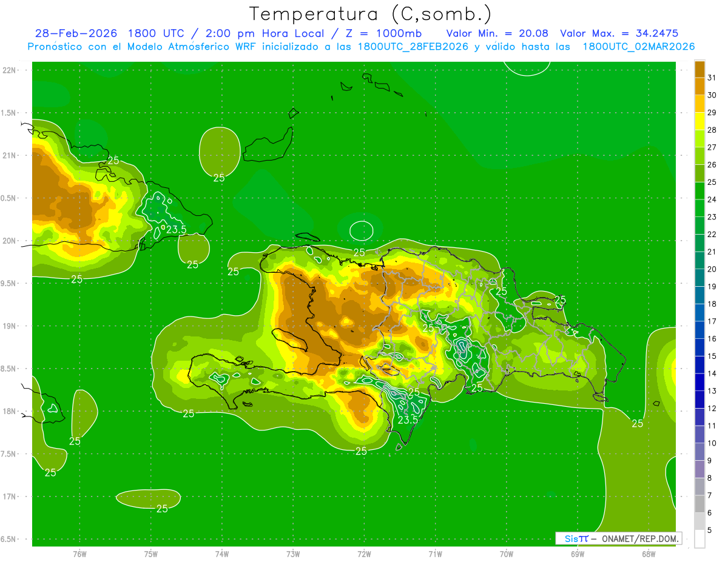
Task: Click the "22N" latitude axis label
Action: 10,70
